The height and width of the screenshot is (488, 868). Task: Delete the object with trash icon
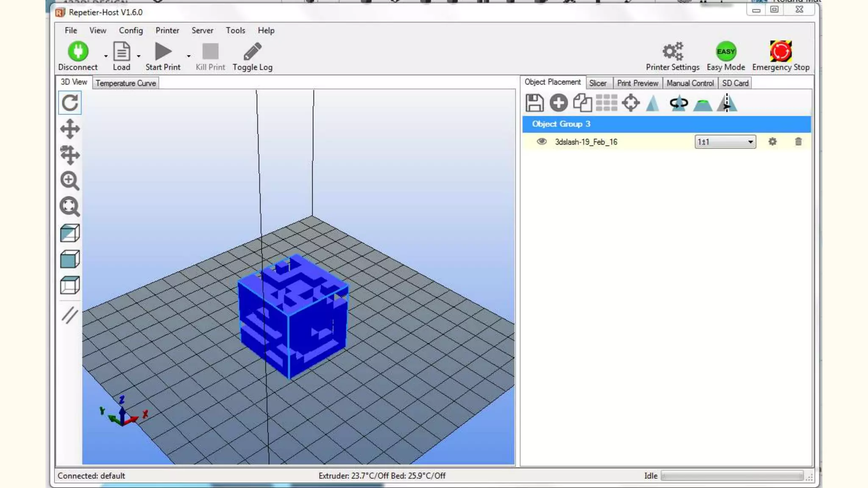[798, 141]
